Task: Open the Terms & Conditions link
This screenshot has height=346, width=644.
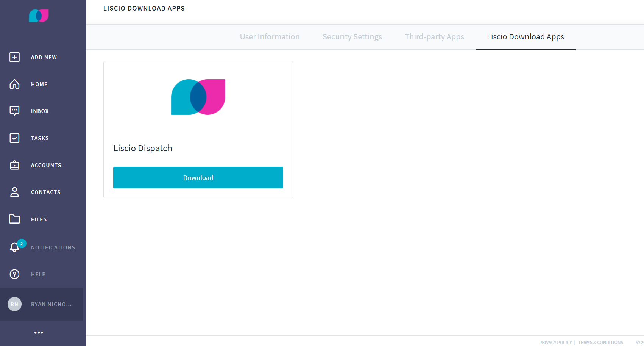Action: (x=600, y=343)
